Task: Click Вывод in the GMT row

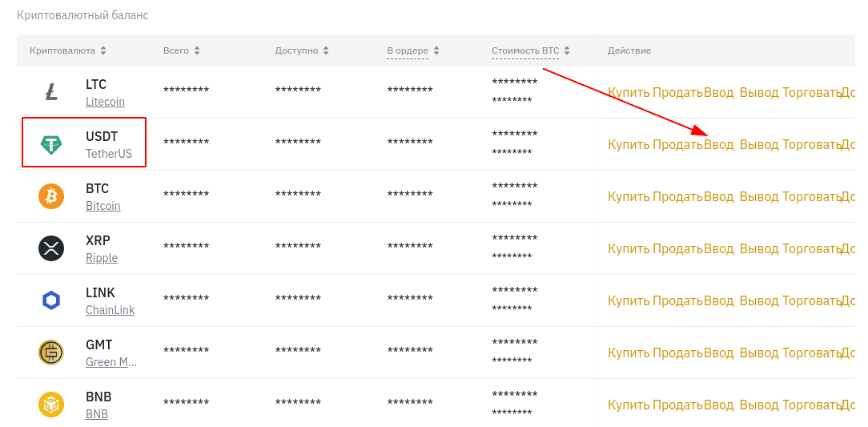Action: click(x=759, y=352)
